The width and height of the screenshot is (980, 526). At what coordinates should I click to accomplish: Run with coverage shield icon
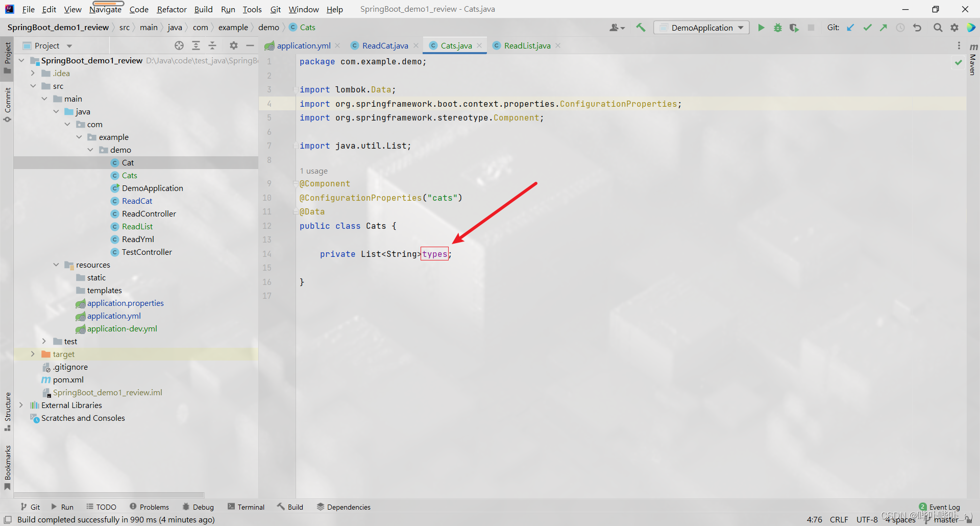click(794, 28)
